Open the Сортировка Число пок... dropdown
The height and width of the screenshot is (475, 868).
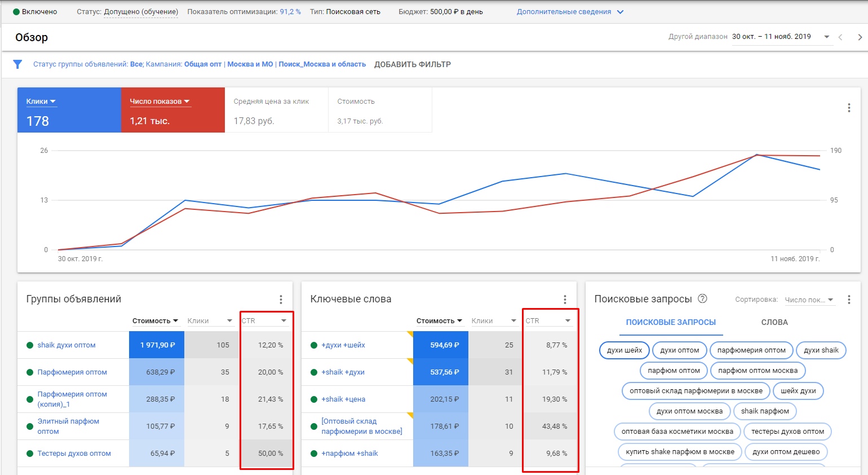click(809, 300)
